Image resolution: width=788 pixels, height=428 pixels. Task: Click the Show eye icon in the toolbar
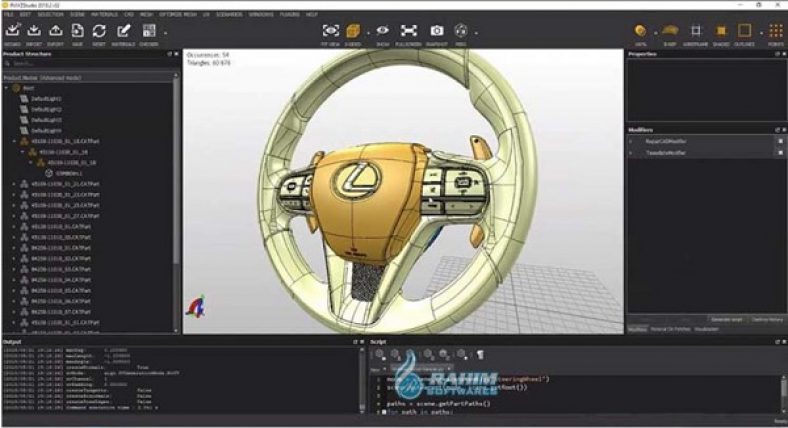382,31
